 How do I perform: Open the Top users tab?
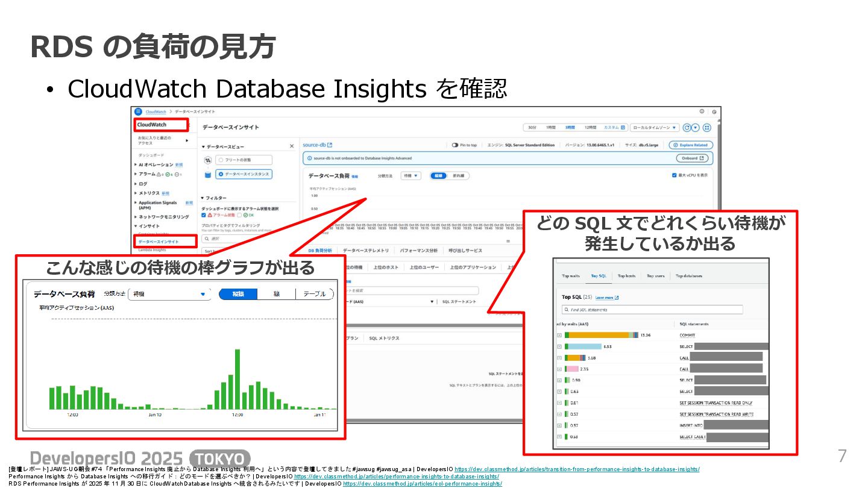(656, 276)
